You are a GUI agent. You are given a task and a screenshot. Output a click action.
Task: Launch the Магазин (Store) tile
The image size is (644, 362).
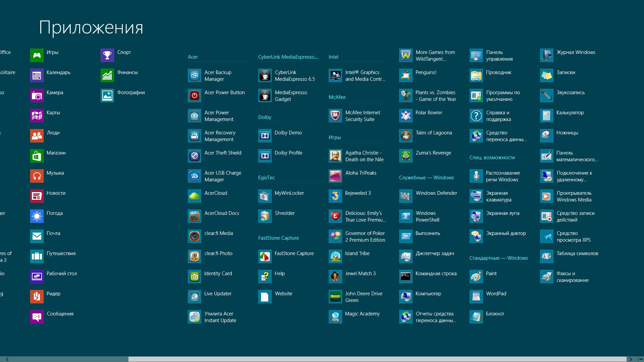(37, 156)
